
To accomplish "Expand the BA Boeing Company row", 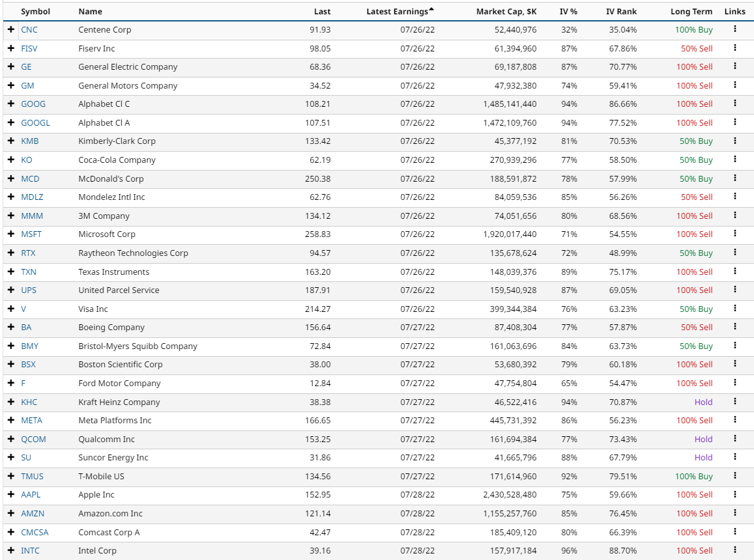I will (10, 328).
